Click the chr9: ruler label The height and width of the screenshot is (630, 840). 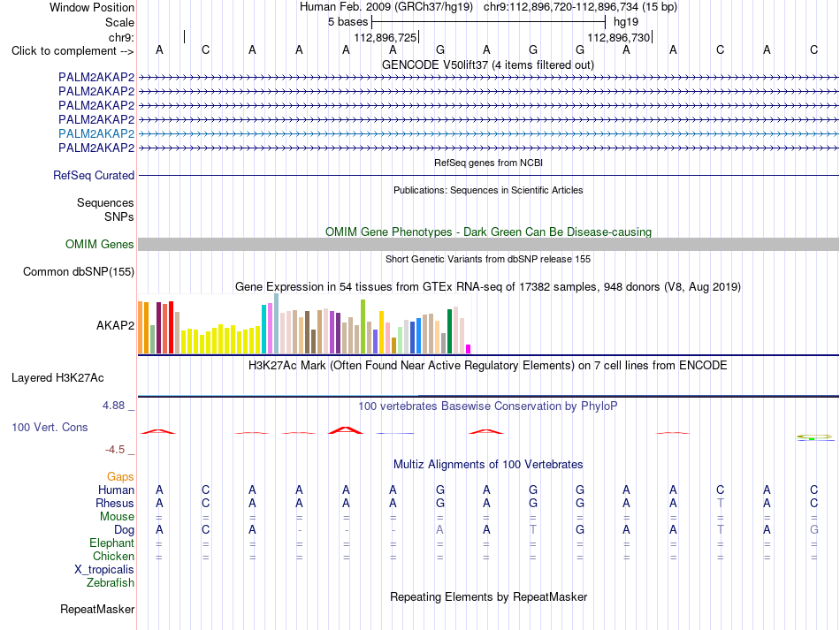tap(121, 37)
